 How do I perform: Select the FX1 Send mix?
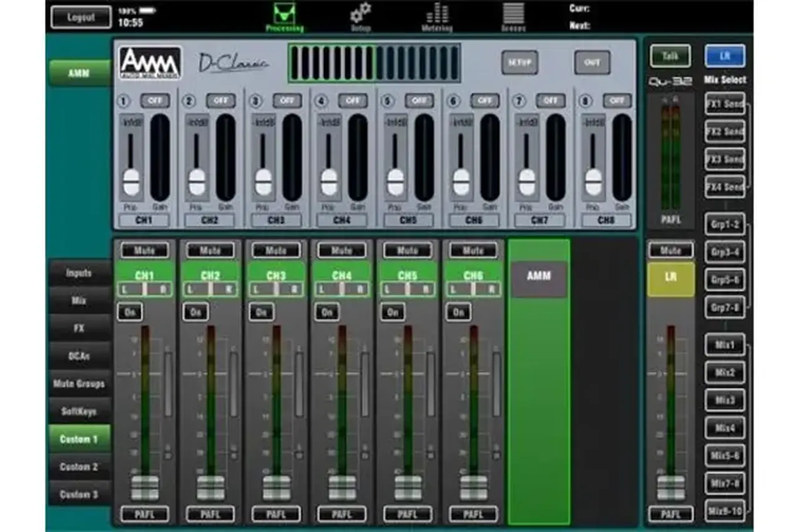[x=725, y=104]
